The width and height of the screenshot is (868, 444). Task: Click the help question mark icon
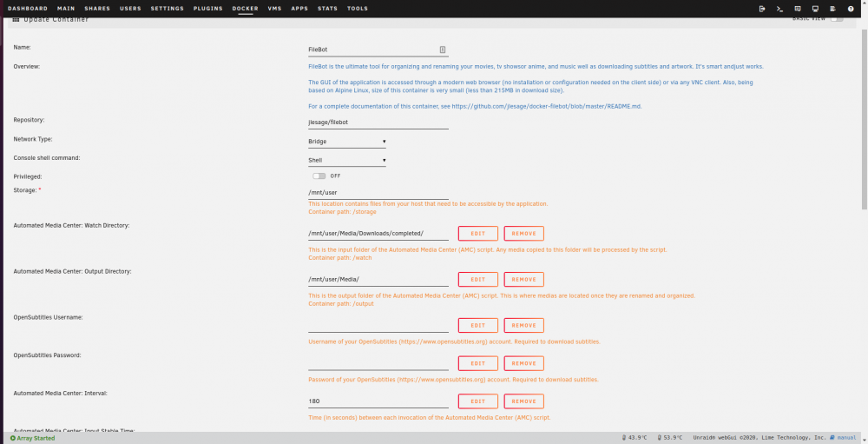tap(851, 9)
